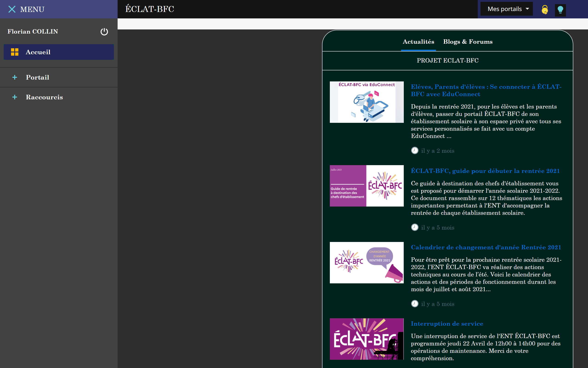
Task: Open Calendrier de changement d'année article
Action: pyautogui.click(x=486, y=247)
